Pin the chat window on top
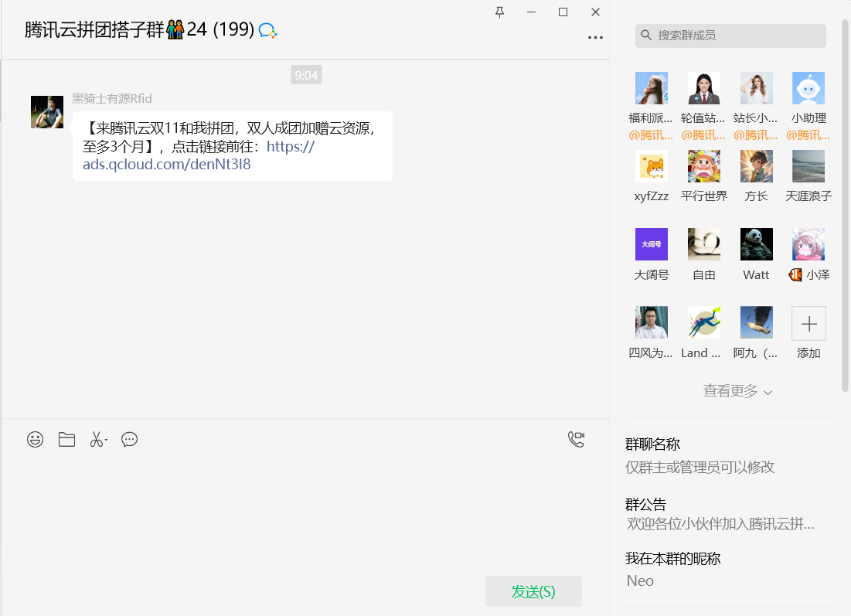 [500, 12]
